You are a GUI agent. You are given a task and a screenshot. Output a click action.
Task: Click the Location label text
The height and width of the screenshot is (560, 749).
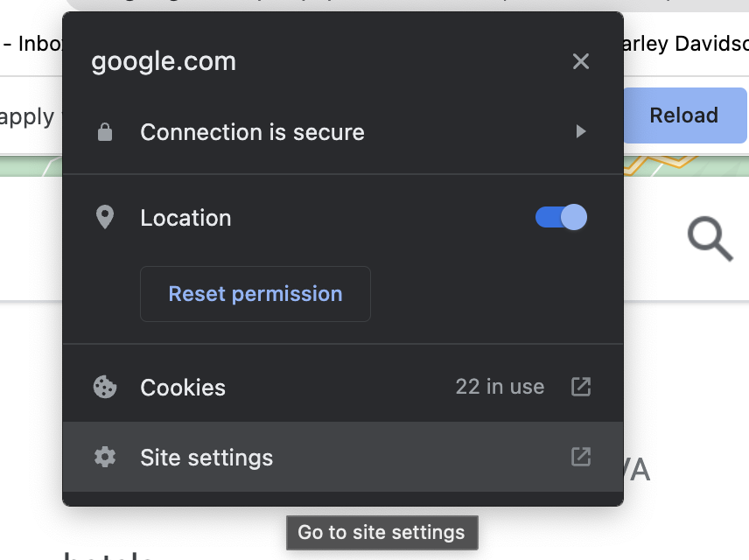tap(185, 218)
